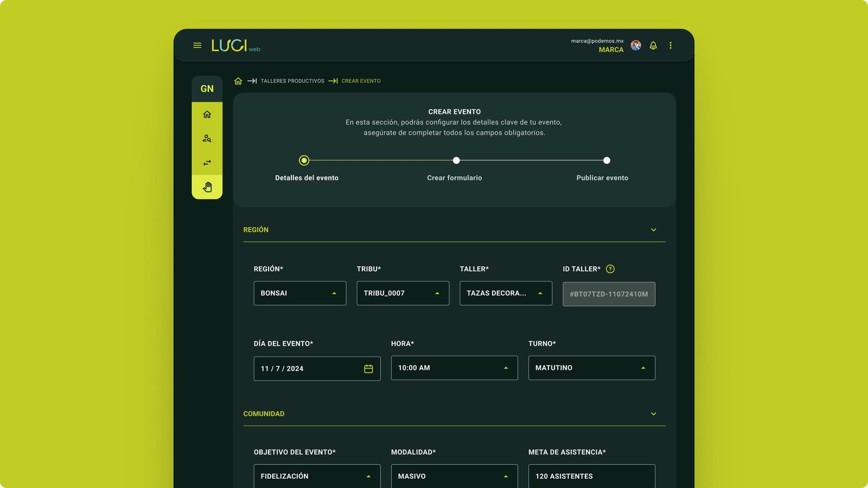868x488 pixels.
Task: Go to Home in the sidebar
Action: pos(207,114)
